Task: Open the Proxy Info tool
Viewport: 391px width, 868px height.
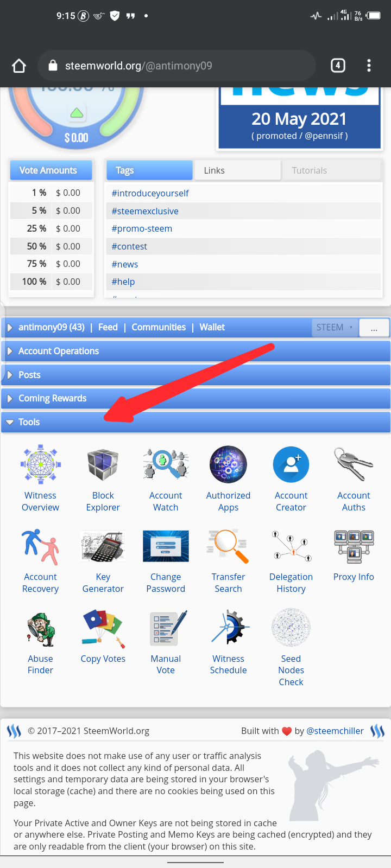Action: [354, 554]
